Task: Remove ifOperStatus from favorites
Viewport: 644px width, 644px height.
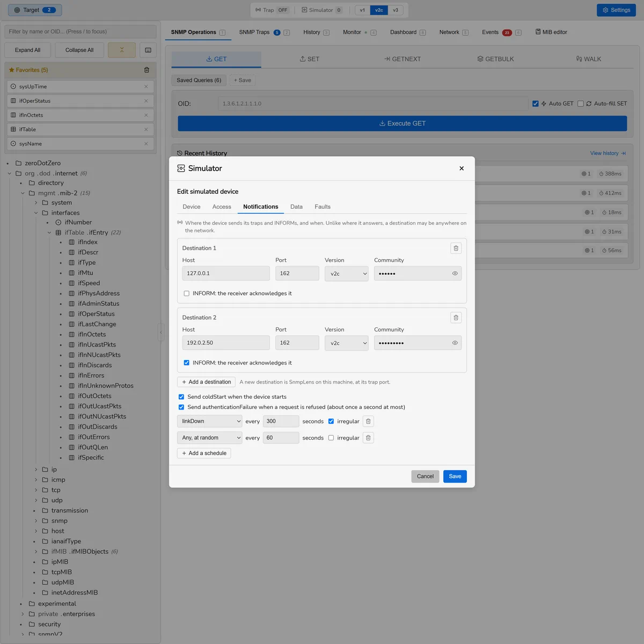Action: coord(146,101)
